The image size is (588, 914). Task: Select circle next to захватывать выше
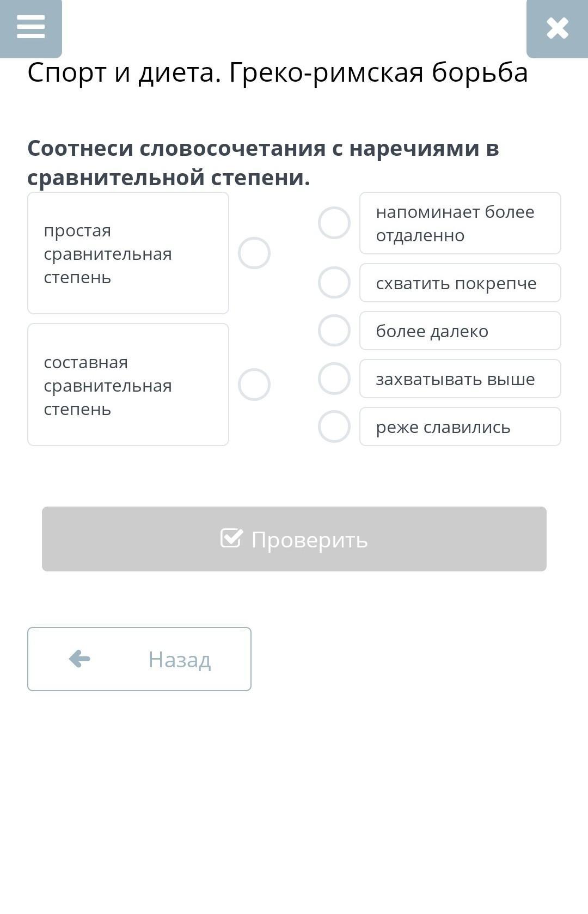pyautogui.click(x=334, y=379)
